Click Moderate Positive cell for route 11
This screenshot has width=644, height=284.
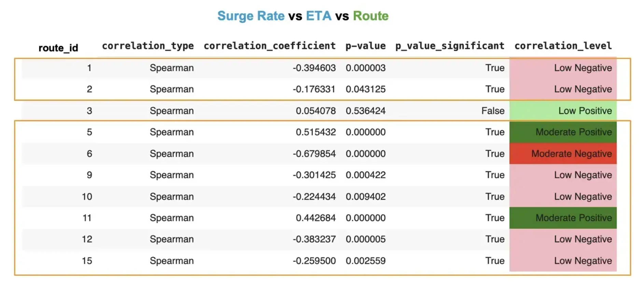pos(563,218)
